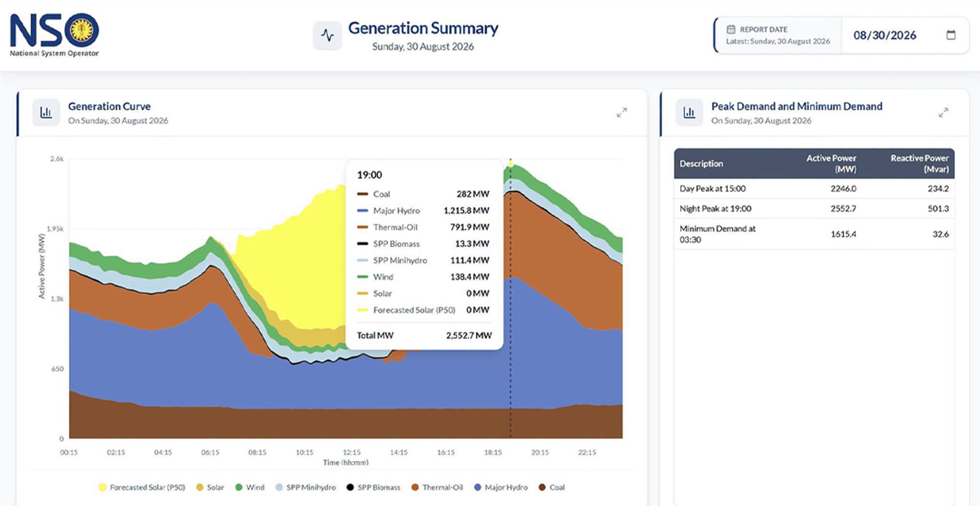Click the Wind 138.4 MW tooltip row
Viewport: 980px width, 506px height.
[x=423, y=277]
